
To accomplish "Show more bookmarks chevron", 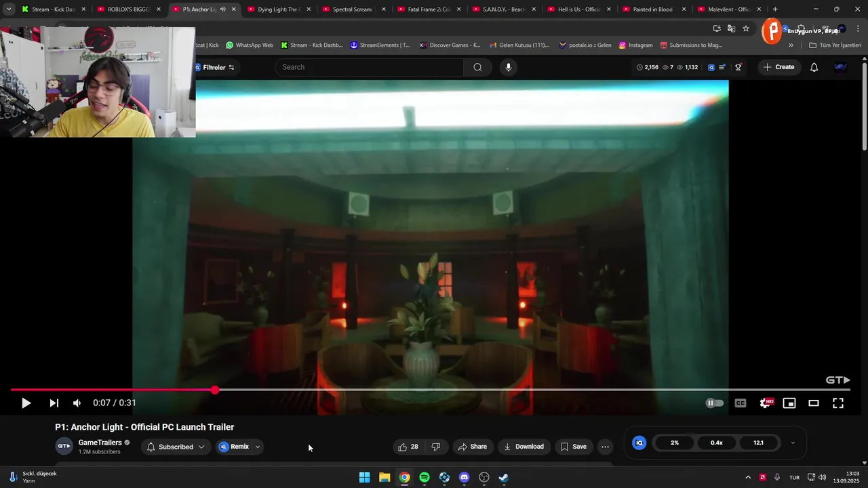I will click(791, 45).
